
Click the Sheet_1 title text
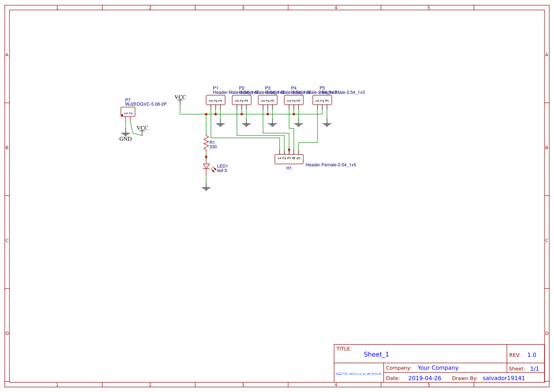[376, 355]
